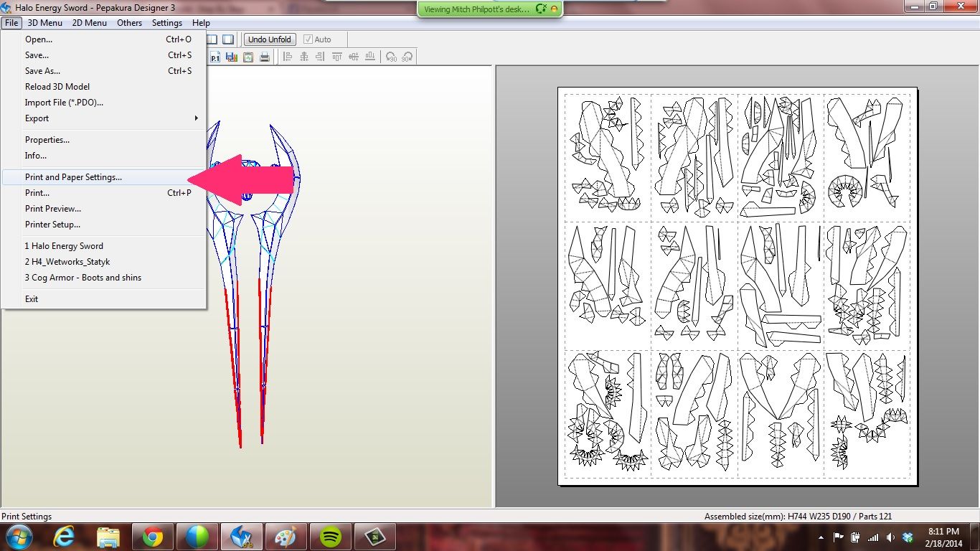This screenshot has height=551, width=980.
Task: Choose Print and Paper Settings... entry
Action: pos(104,177)
